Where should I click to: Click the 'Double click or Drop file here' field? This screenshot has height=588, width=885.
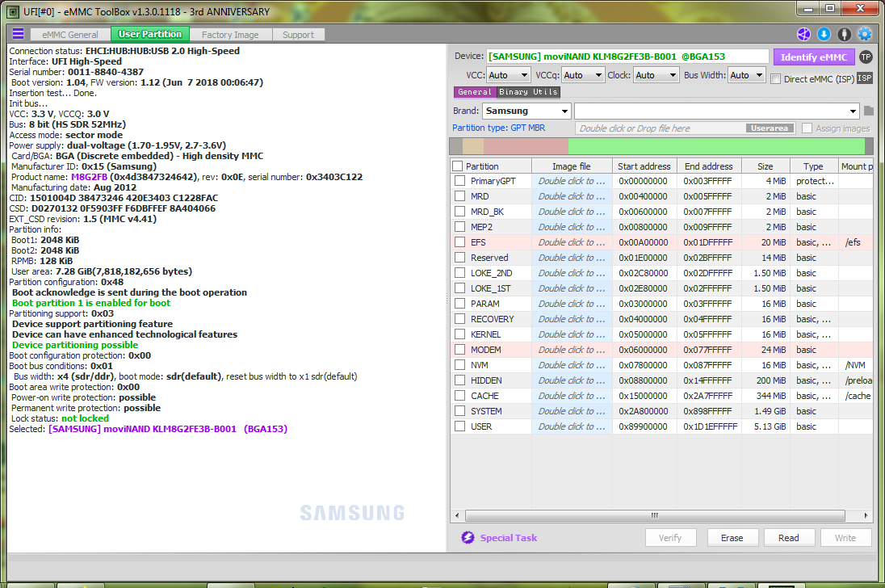[x=661, y=128]
